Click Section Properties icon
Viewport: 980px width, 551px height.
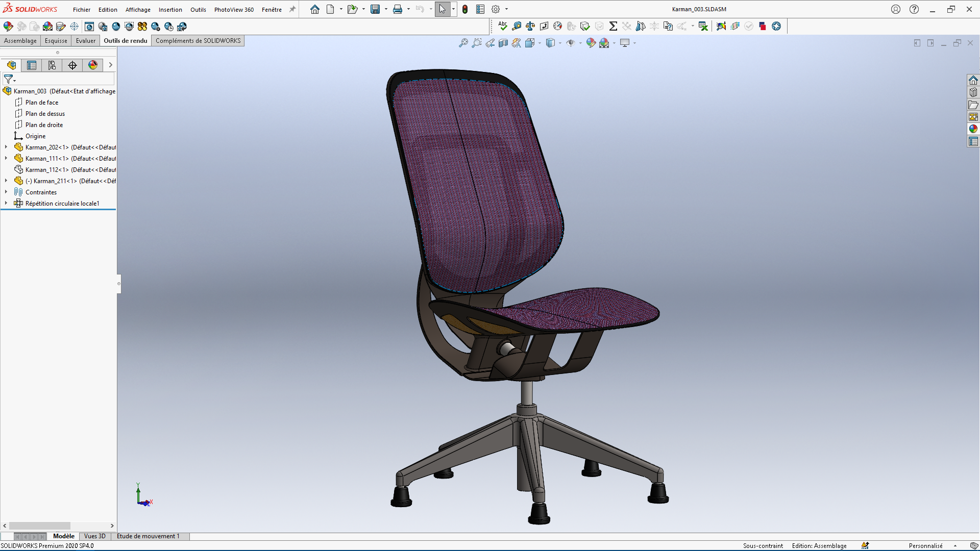(544, 26)
